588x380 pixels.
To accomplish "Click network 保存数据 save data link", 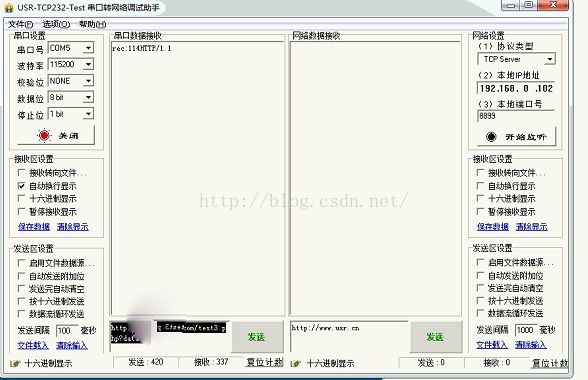I will (493, 227).
